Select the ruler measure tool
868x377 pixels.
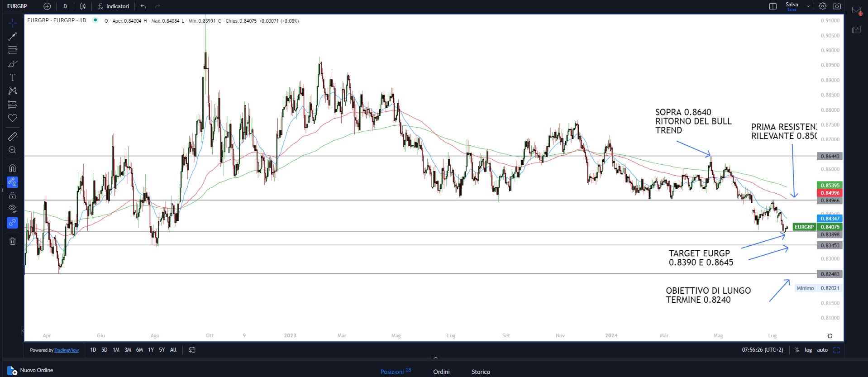(13, 136)
